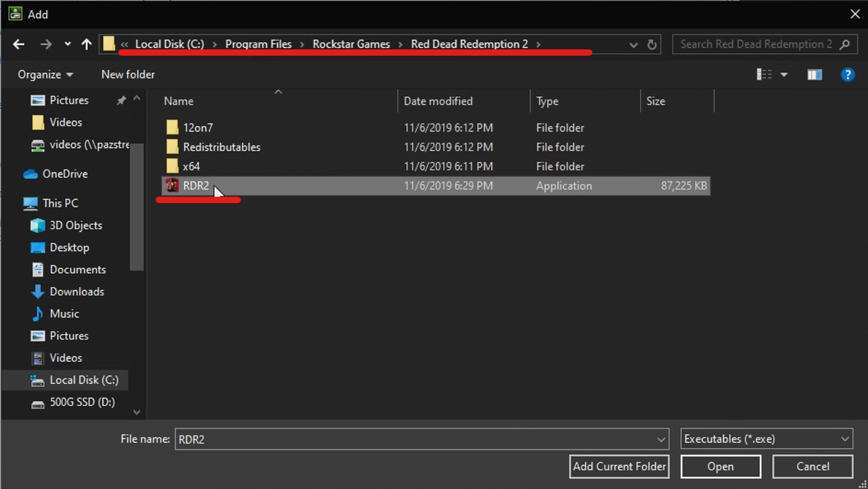Navigate to Rockstar Games breadcrumb

[351, 44]
